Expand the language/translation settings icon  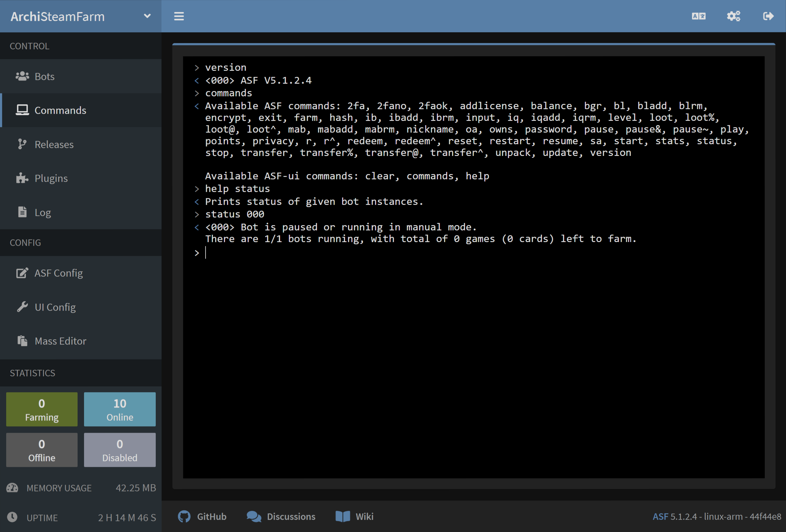click(x=698, y=16)
